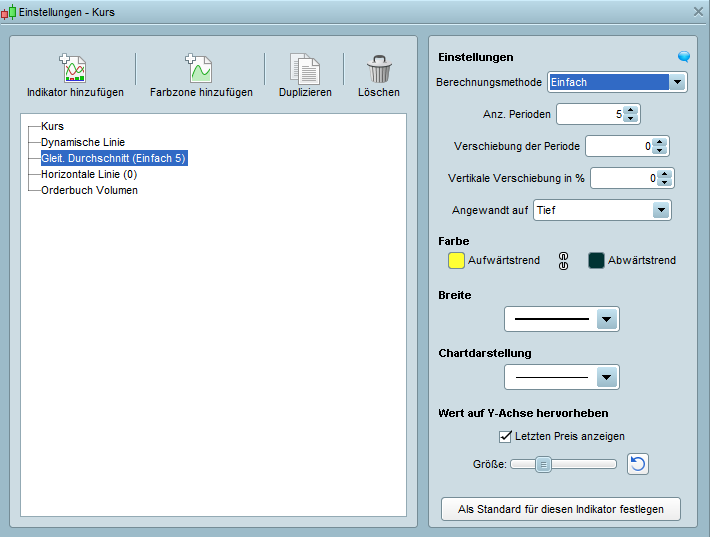Open the Breite line width dropdown
This screenshot has height=537, width=710.
[607, 319]
